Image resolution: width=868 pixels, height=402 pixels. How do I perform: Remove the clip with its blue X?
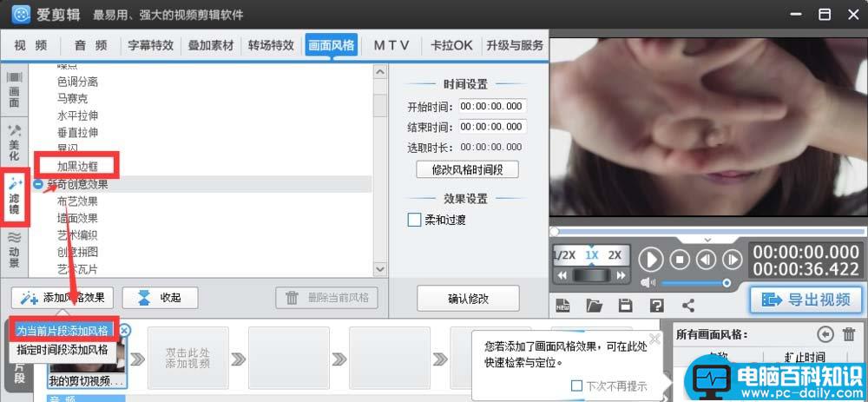tap(125, 331)
